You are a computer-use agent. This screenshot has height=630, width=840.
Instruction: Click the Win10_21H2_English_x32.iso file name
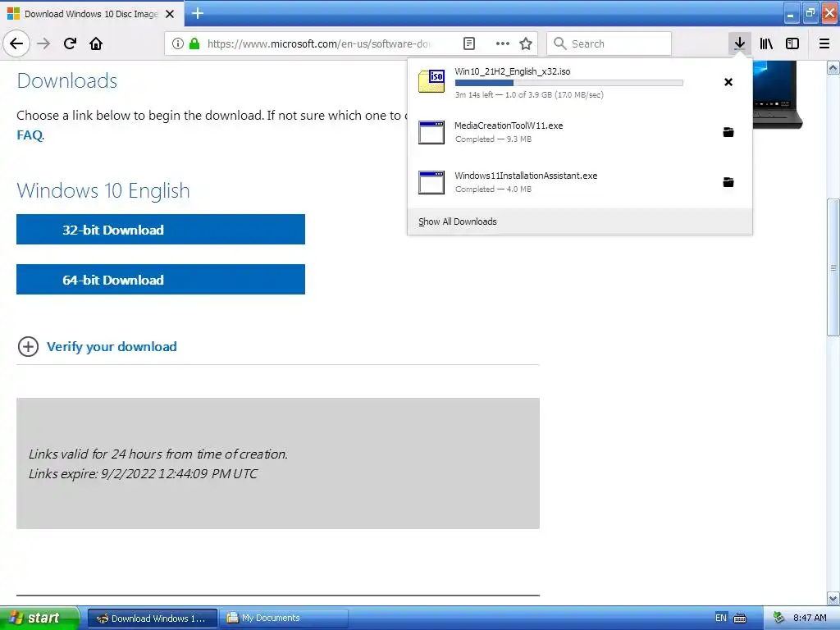point(512,71)
